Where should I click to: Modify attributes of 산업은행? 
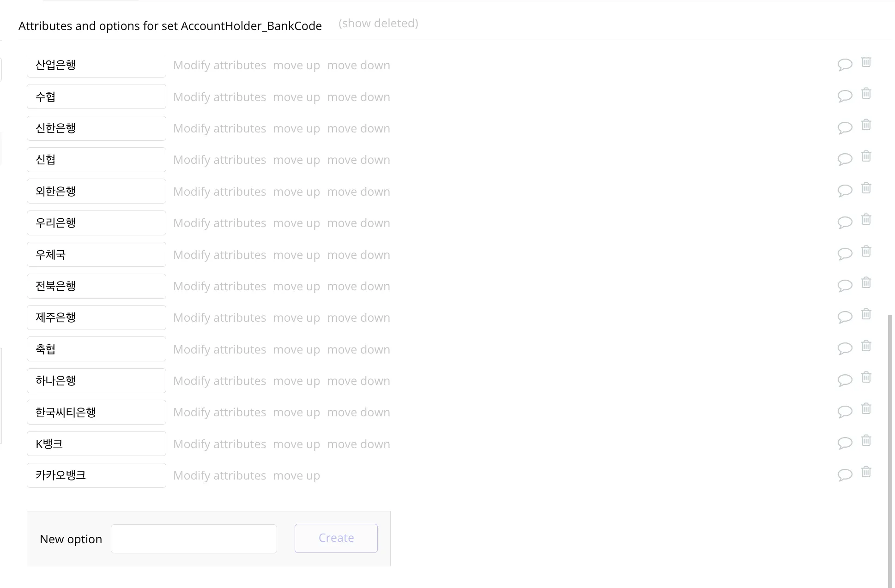(219, 66)
